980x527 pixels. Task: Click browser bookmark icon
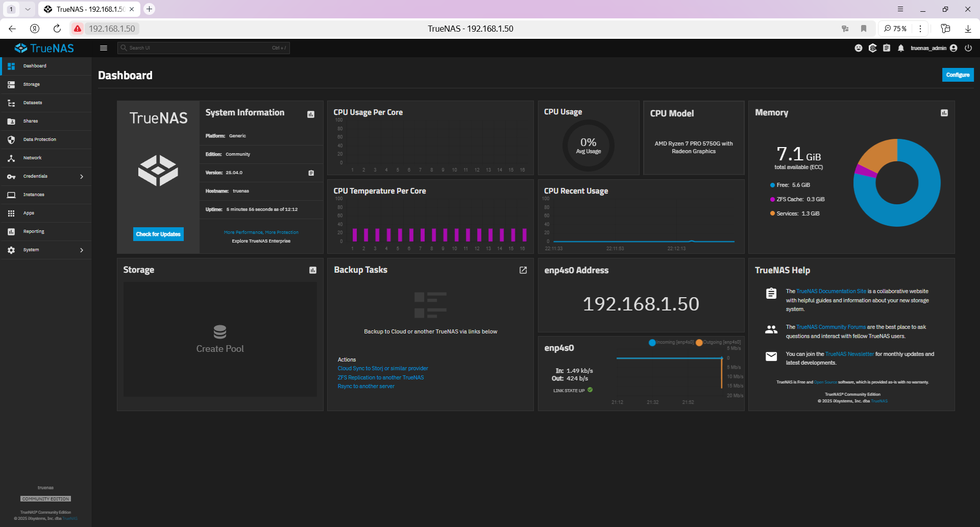[864, 29]
